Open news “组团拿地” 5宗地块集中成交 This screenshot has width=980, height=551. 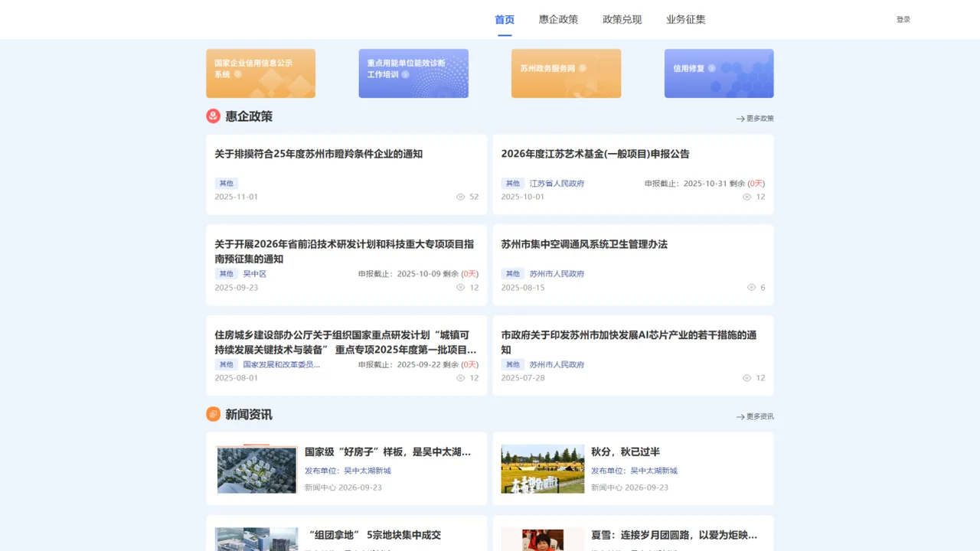(x=374, y=535)
